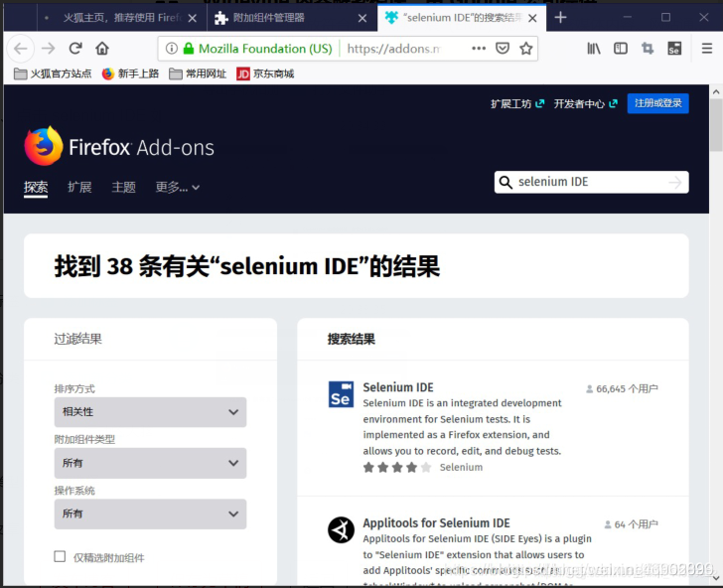This screenshot has width=723, height=588.
Task: Click the Selenium author name link
Action: coord(461,467)
